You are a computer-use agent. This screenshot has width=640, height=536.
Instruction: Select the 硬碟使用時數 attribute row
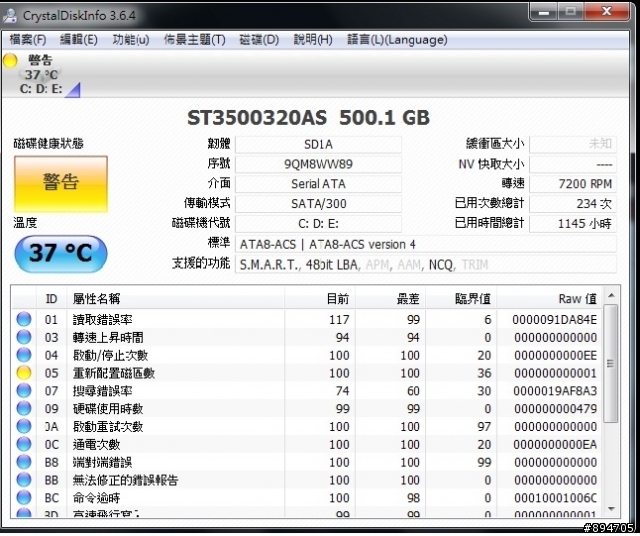click(307, 408)
